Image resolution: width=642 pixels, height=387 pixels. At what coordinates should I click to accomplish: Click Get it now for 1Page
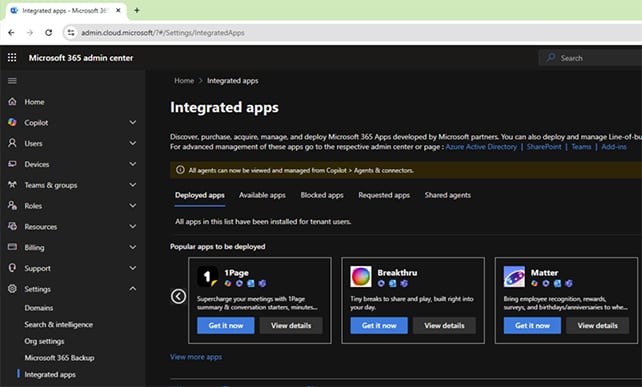click(226, 326)
